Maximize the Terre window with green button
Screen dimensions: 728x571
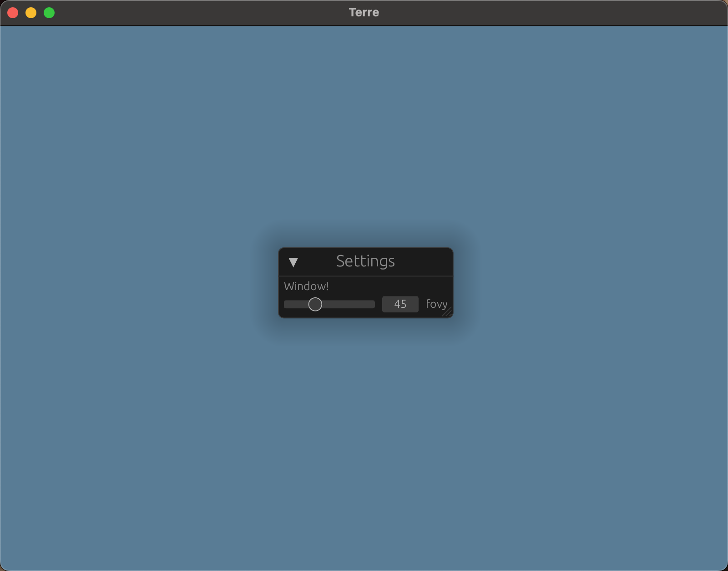click(49, 13)
